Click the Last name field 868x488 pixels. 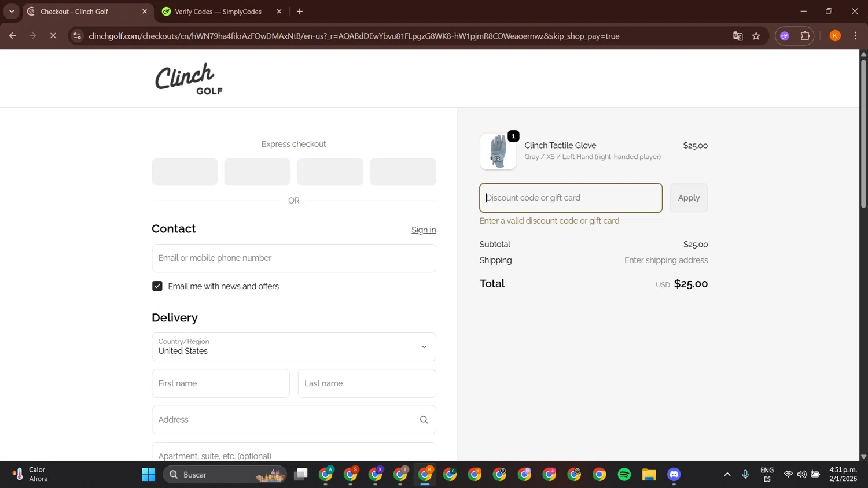367,383
